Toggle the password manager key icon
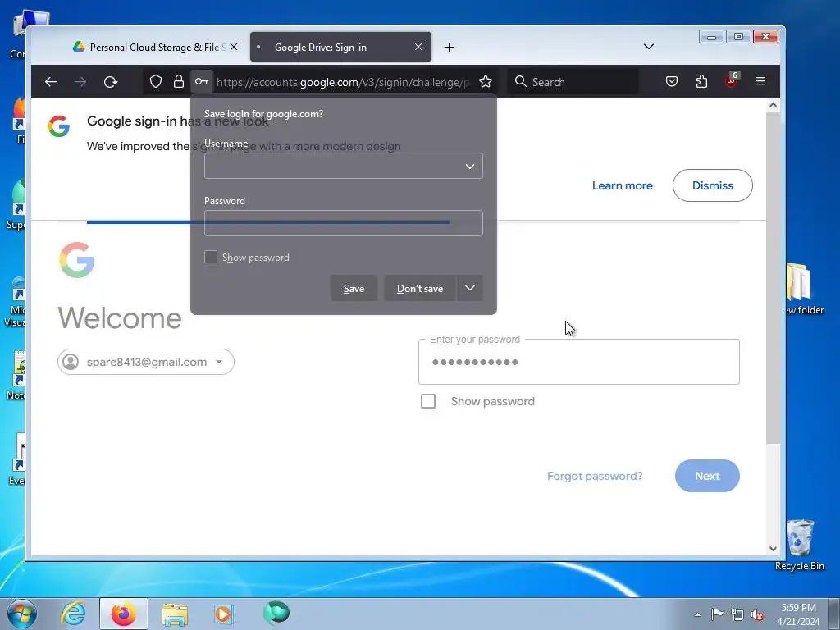The height and width of the screenshot is (630, 840). point(202,81)
